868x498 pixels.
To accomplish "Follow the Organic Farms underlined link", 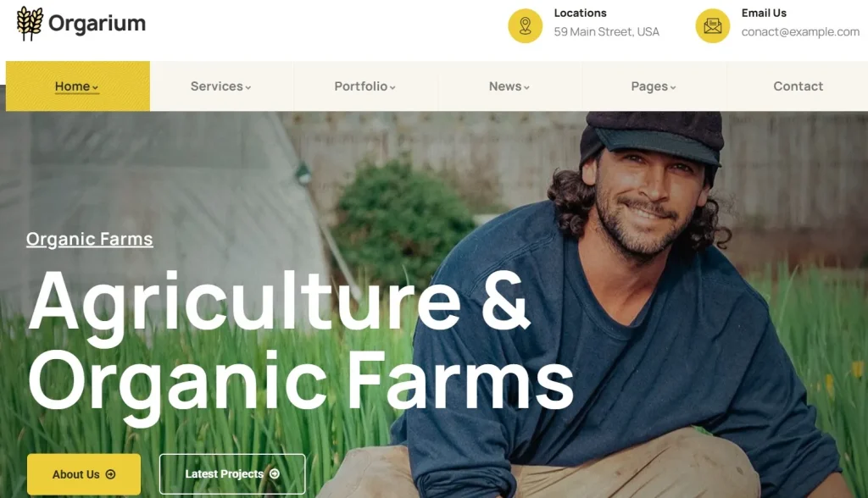I will [89, 239].
